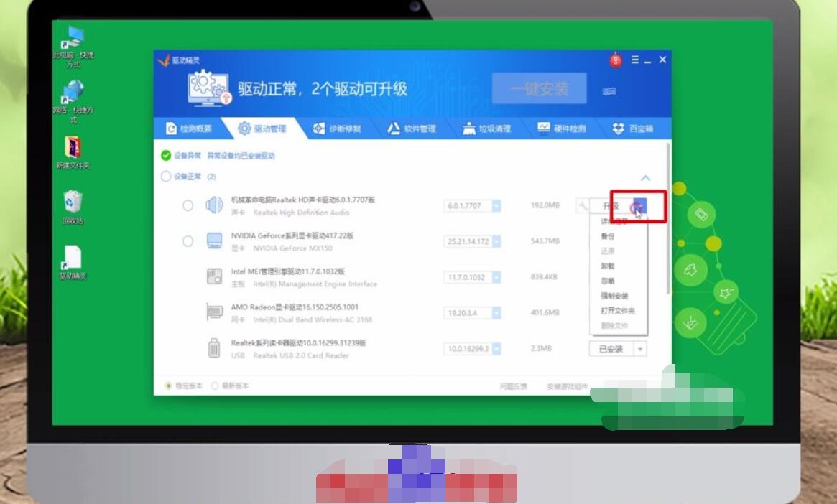Click the 异常设备均已安装驱动 status text
Viewport: 837px width, 504px height.
(x=241, y=156)
